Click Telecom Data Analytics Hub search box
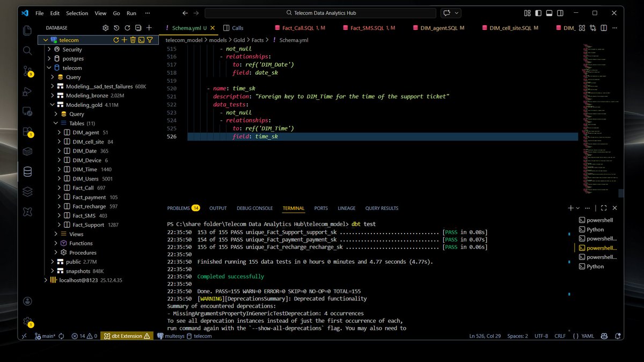 [320, 13]
